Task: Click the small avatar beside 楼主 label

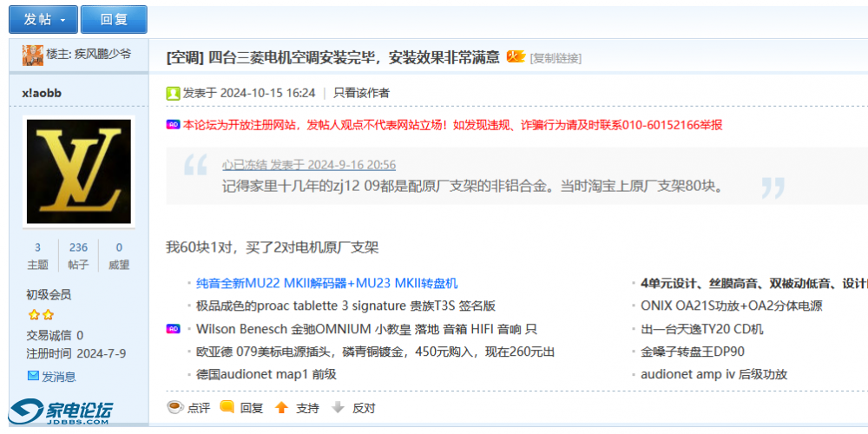Action: pyautogui.click(x=33, y=55)
